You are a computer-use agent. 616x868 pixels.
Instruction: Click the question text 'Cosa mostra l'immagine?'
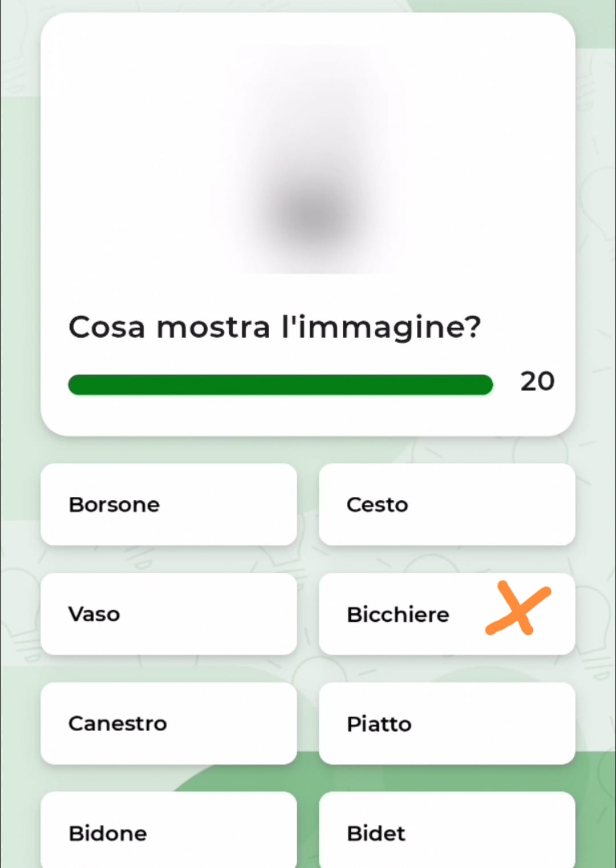274,327
